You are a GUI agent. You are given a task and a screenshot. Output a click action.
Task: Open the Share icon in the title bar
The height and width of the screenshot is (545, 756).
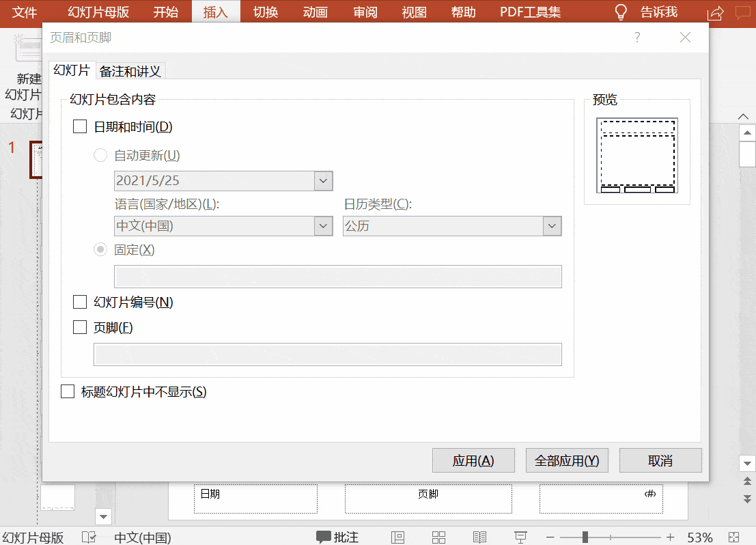click(x=714, y=12)
